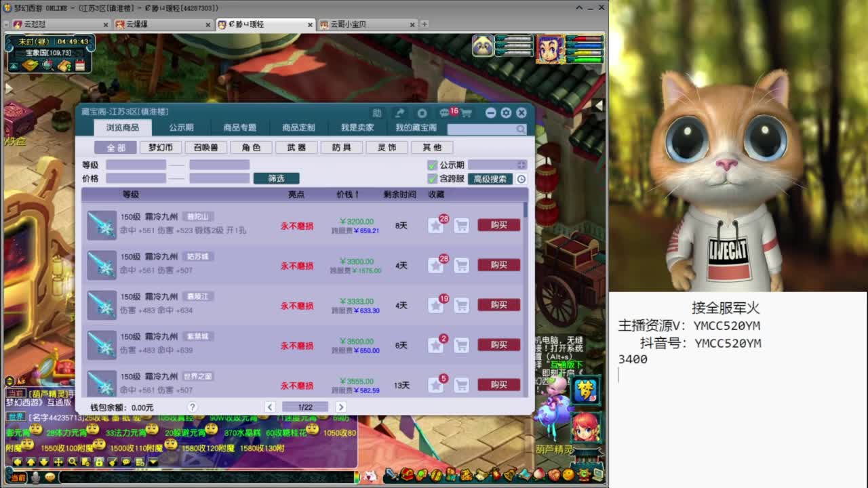The width and height of the screenshot is (868, 488).
Task: Click maximum 价格 input field
Action: (219, 178)
